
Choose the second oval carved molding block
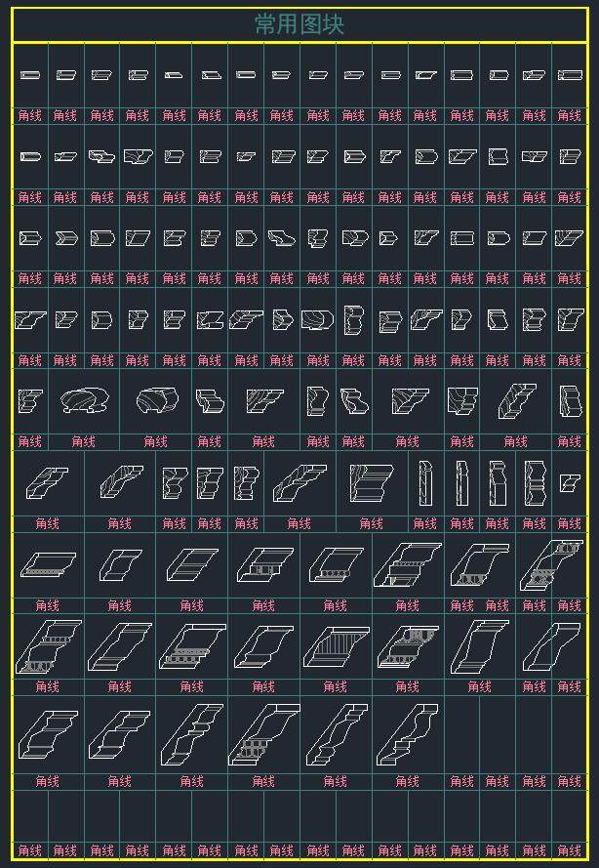156,400
